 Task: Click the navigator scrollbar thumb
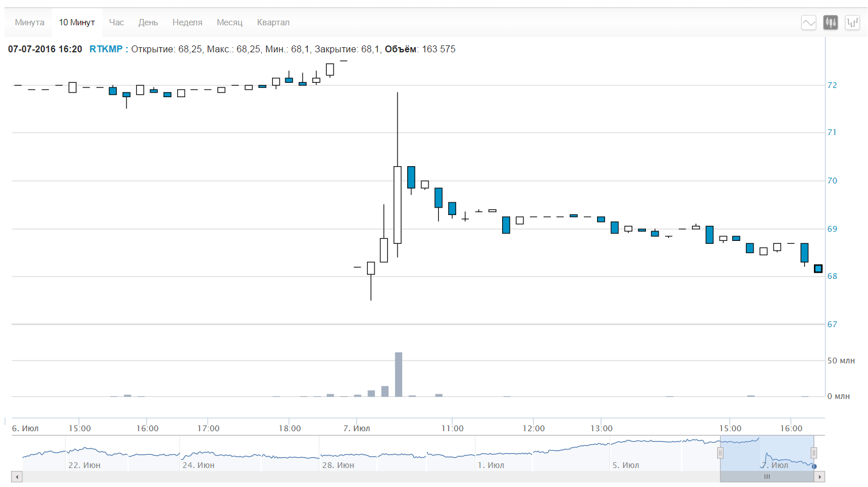pyautogui.click(x=767, y=477)
